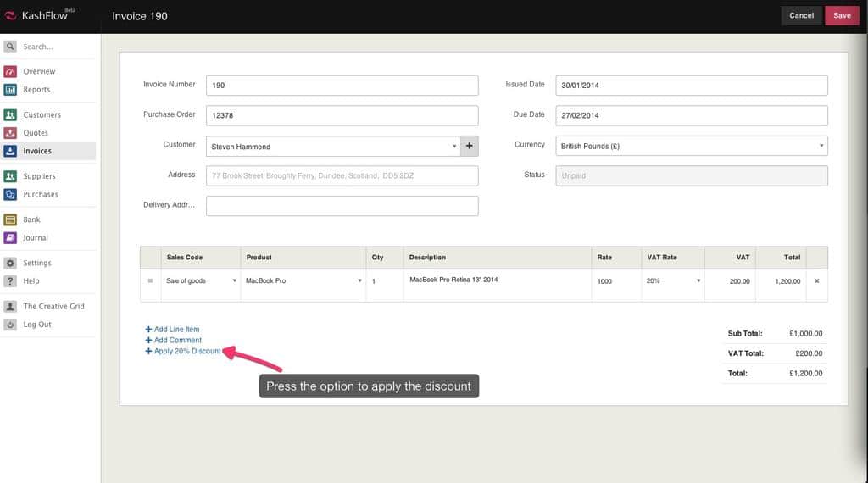Click the Journal book icon

10,238
